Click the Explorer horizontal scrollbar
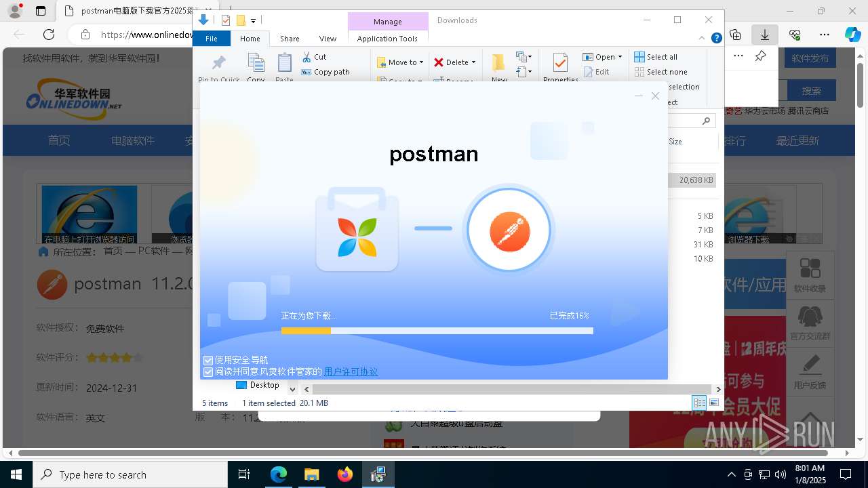This screenshot has height=488, width=868. pyautogui.click(x=513, y=389)
